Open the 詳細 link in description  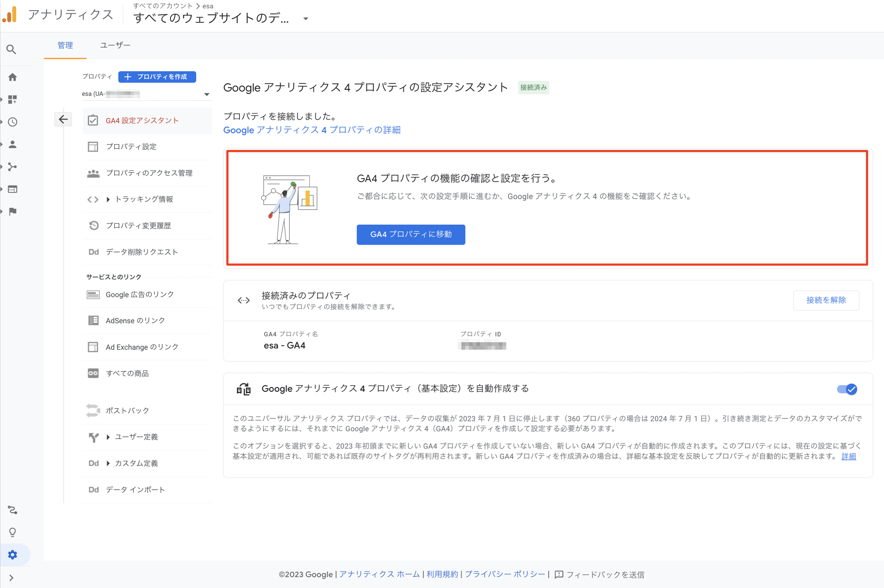849,456
